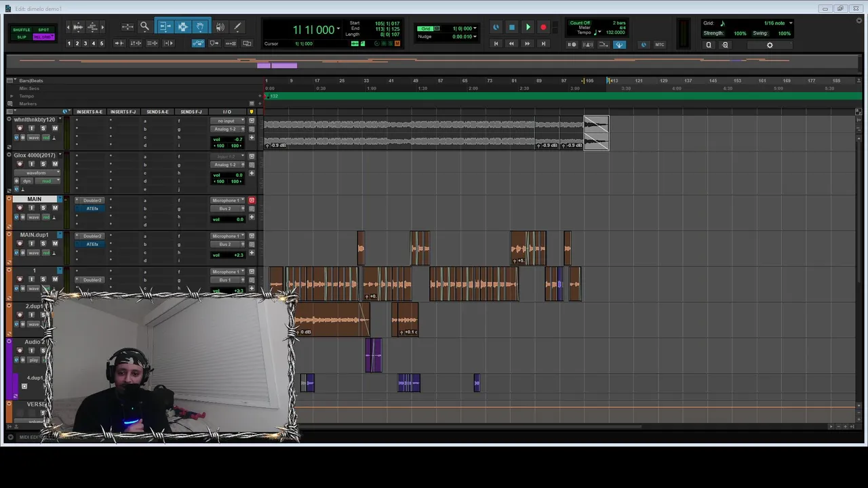Click the MTC button
This screenshot has height=488, width=868.
pos(659,45)
